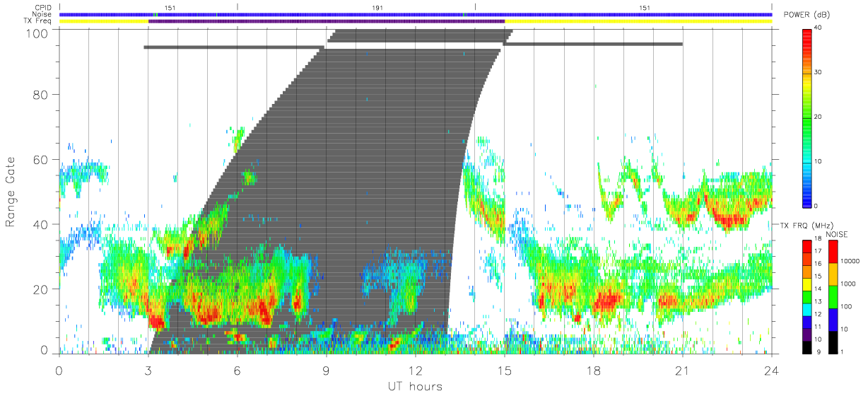This screenshot has width=868, height=401.
Task: Pick the orange swatch on NOISE legend
Action: tap(833, 274)
